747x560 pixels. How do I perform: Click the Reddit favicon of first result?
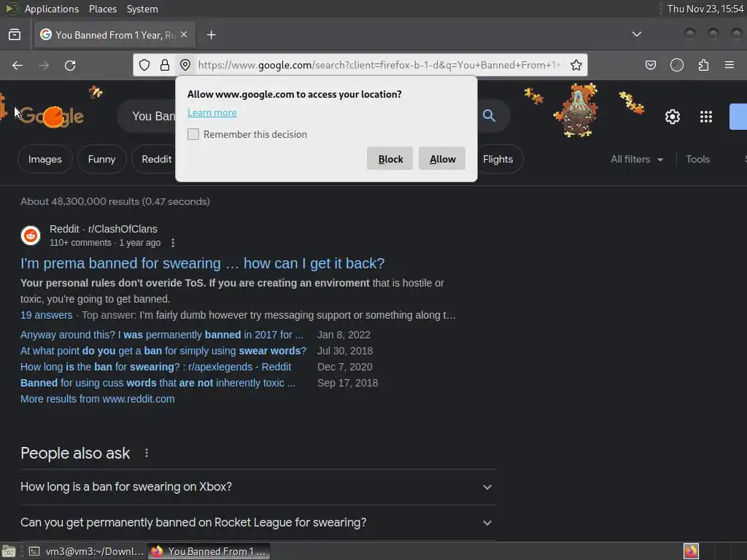coord(31,236)
